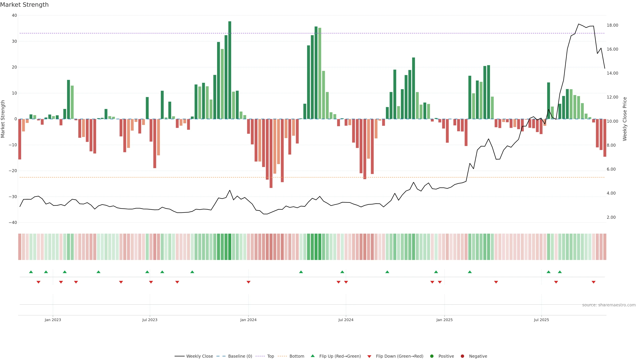Click Flip Down red triangle legend icon

tap(369, 356)
